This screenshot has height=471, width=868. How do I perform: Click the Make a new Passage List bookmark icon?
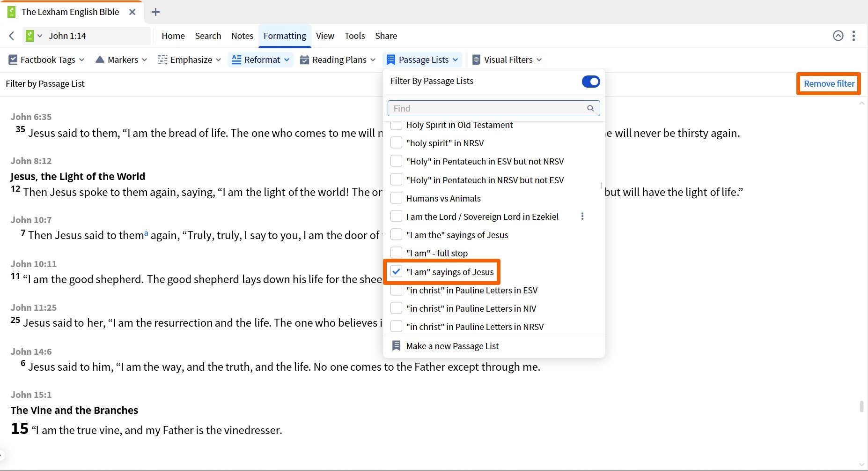click(x=396, y=346)
